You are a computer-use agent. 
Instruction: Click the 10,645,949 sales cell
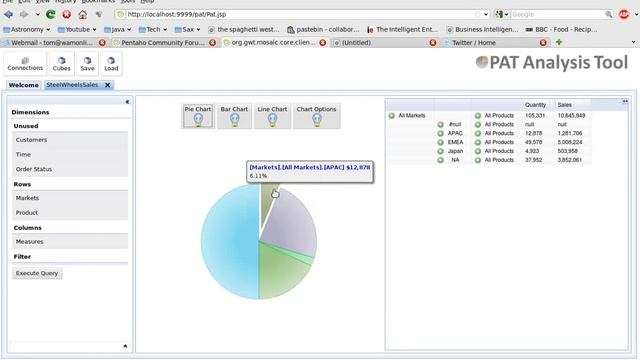571,116
